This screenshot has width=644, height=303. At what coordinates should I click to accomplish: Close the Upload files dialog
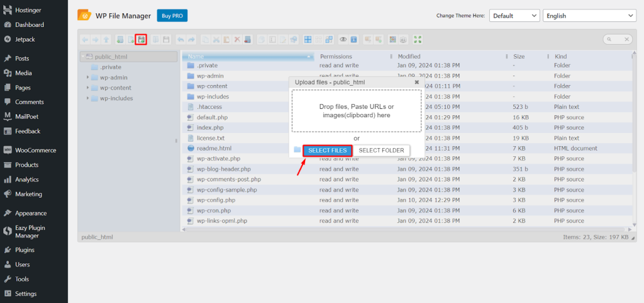(416, 83)
